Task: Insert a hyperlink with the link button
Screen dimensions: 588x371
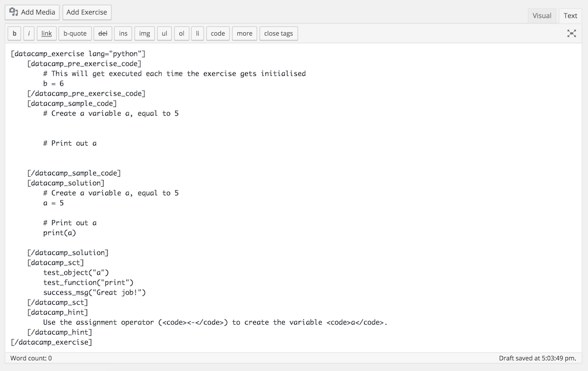Action: 47,33
